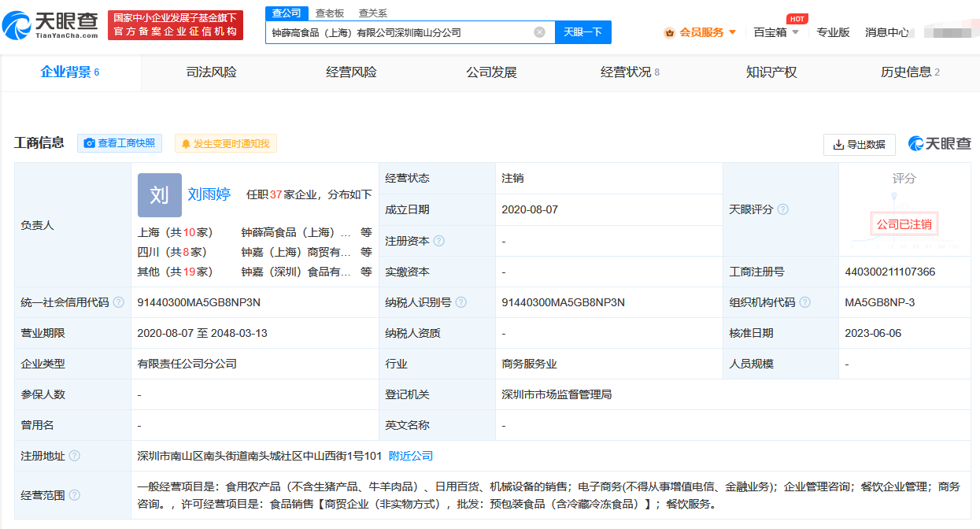
Task: Click the help icon beside 注册地址
Action: 75,456
